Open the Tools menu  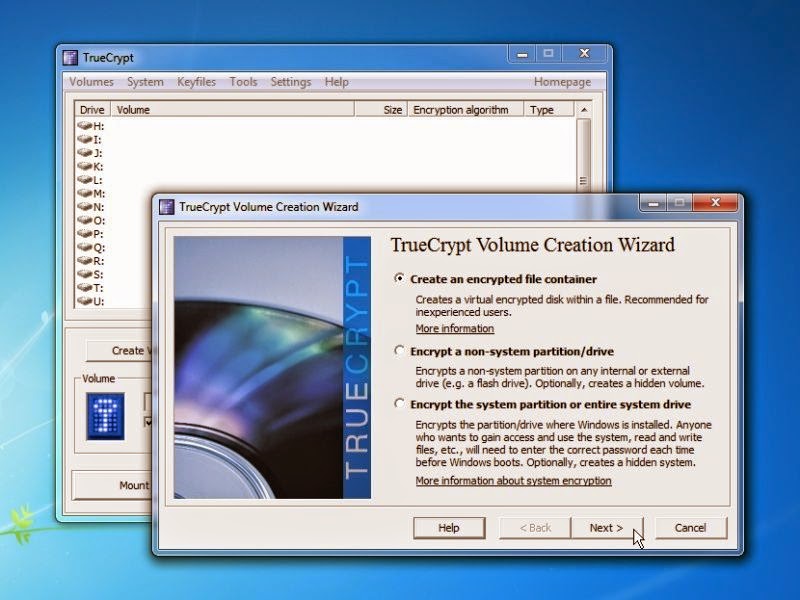click(243, 82)
